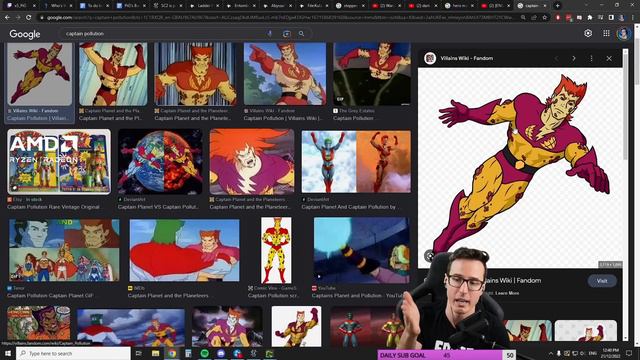This screenshot has height=360, width=640.
Task: Click the Visit button in the preview panel
Action: [602, 281]
